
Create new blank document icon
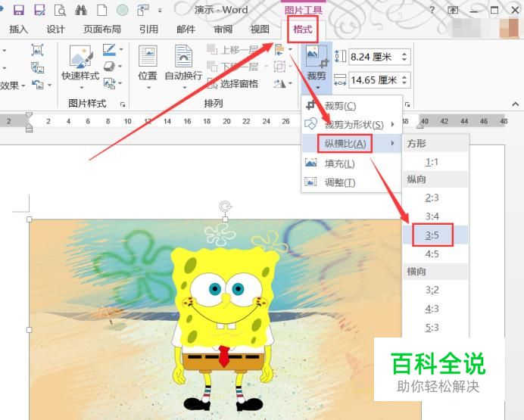[101, 10]
